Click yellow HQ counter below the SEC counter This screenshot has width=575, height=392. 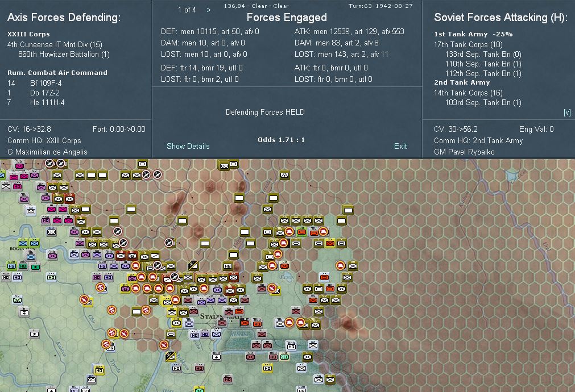[267, 368]
